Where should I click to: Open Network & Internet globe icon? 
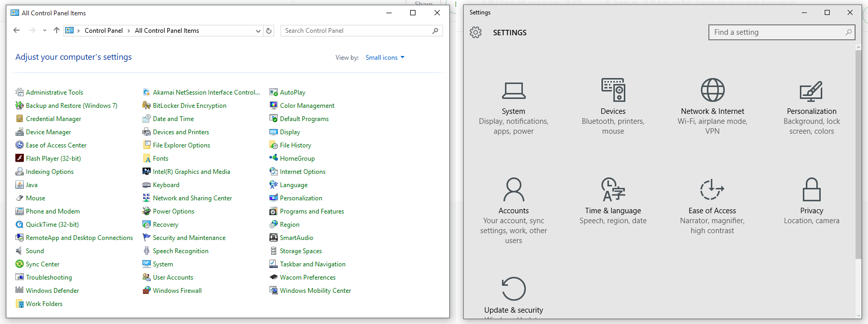tap(712, 90)
